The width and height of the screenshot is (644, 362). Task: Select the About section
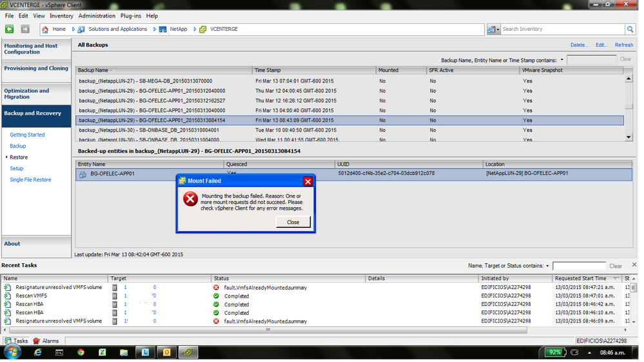point(37,246)
